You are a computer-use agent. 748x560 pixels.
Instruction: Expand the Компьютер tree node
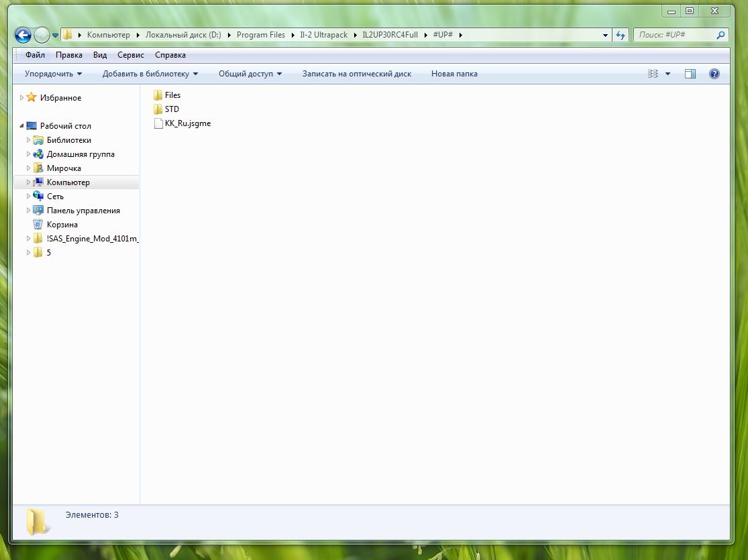click(x=28, y=182)
